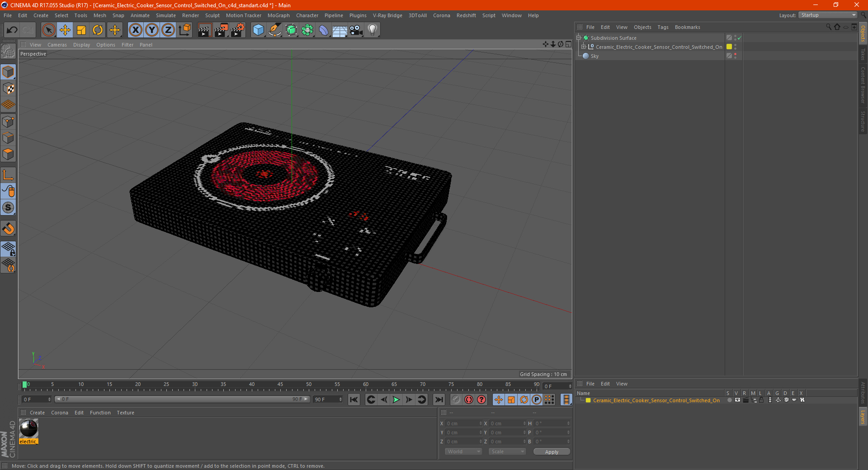Play animation forward

click(396, 399)
